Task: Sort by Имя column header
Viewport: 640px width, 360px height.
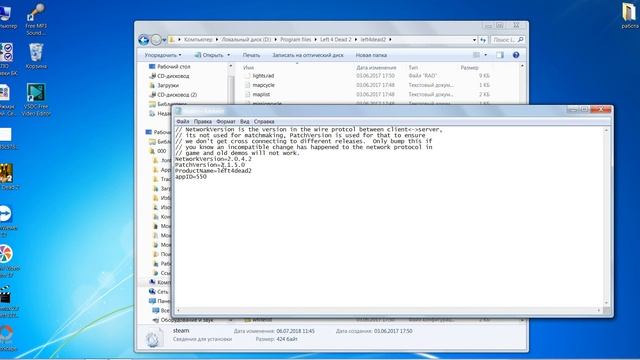Action: tap(249, 67)
